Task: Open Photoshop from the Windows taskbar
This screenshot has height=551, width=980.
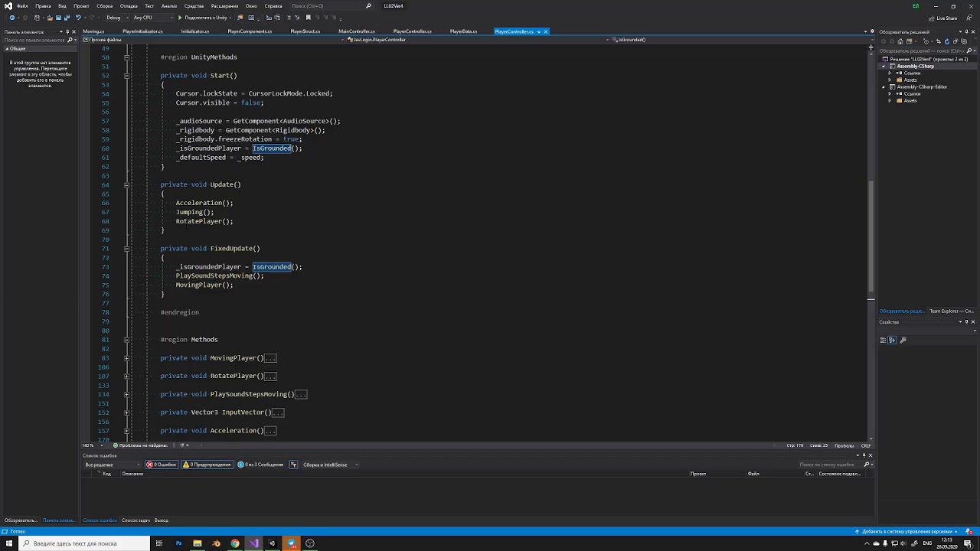Action: point(178,543)
